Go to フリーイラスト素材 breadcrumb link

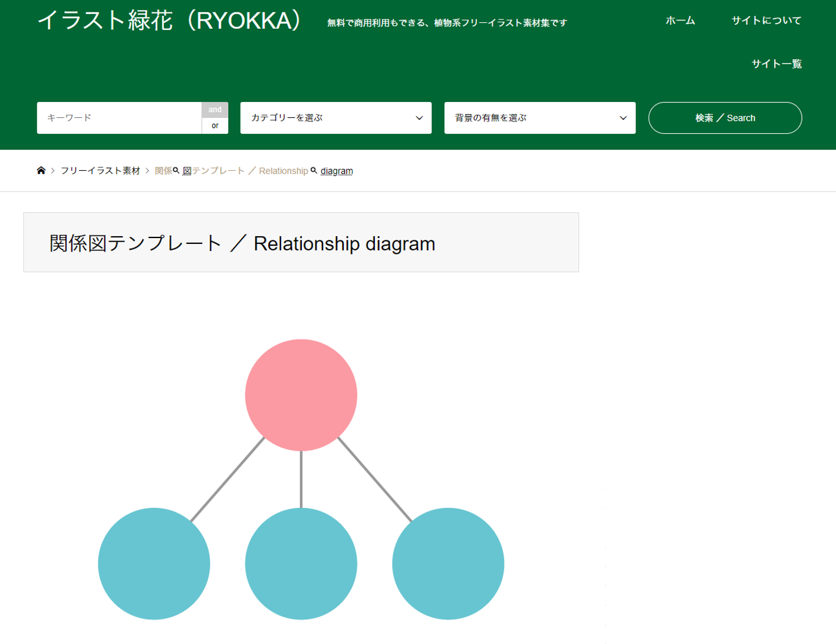click(100, 171)
